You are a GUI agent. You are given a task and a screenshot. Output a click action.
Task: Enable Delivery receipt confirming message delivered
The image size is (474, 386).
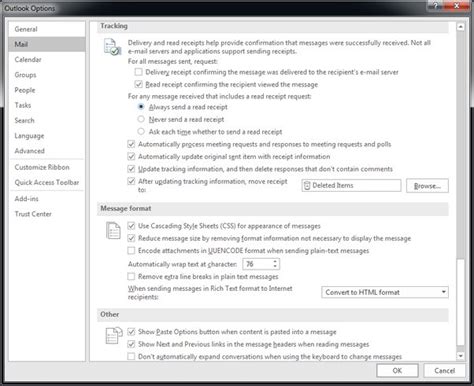(x=139, y=72)
